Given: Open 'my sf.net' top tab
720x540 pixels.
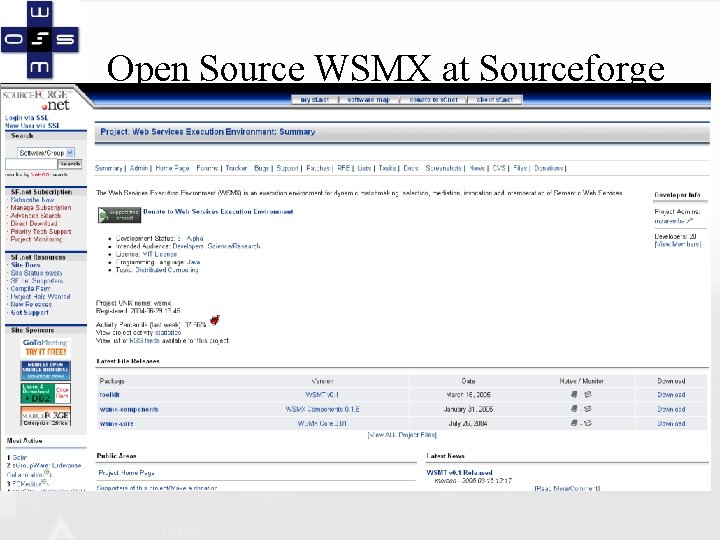Looking at the screenshot, I should point(315,100).
